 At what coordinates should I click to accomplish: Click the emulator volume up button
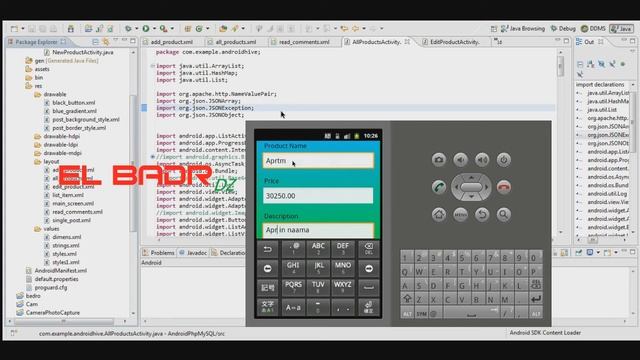click(482, 160)
